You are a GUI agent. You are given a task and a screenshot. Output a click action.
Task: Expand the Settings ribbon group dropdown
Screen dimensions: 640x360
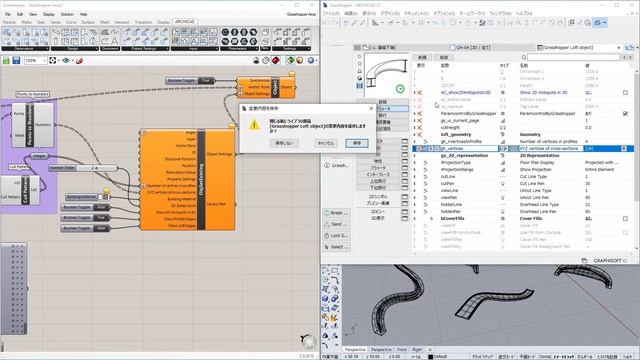[x=309, y=49]
